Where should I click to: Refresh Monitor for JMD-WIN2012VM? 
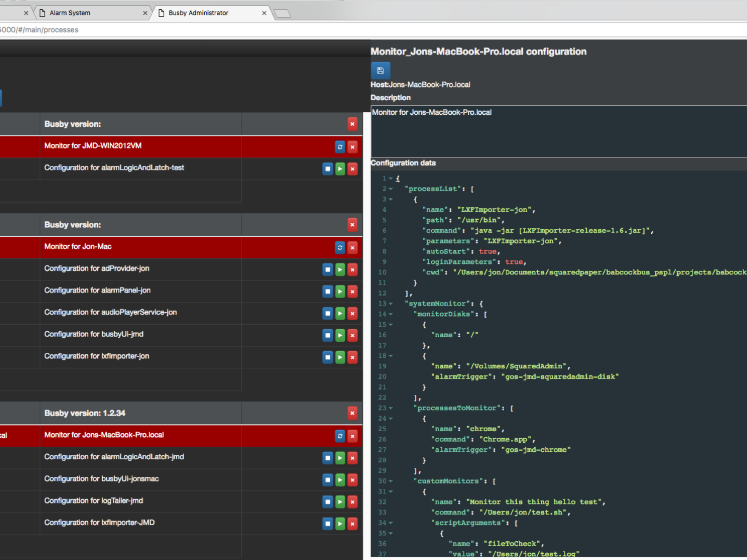[x=340, y=147]
